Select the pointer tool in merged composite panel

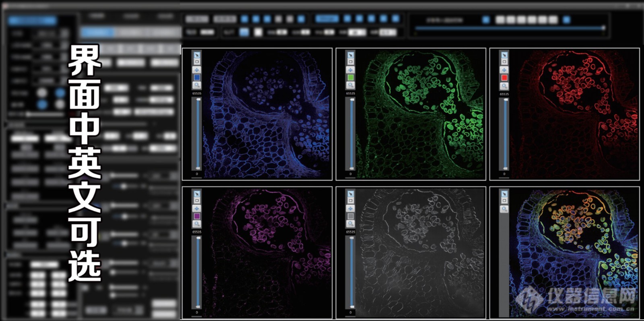pyautogui.click(x=504, y=193)
